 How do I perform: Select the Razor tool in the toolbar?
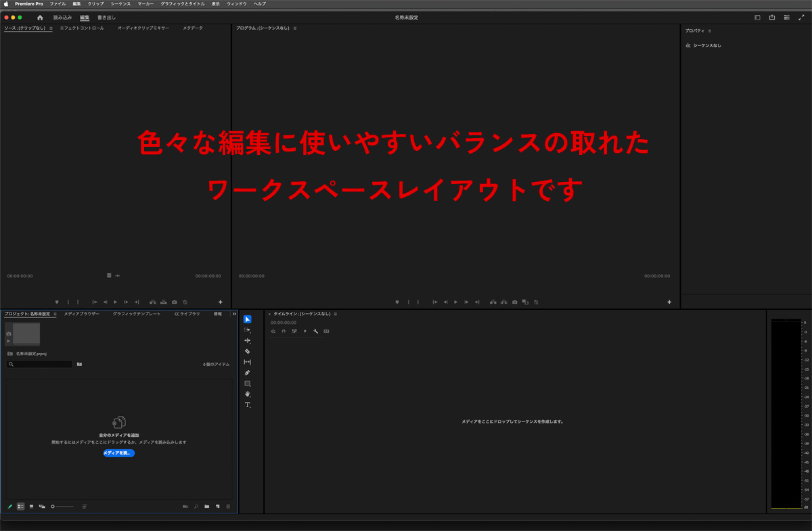(248, 352)
